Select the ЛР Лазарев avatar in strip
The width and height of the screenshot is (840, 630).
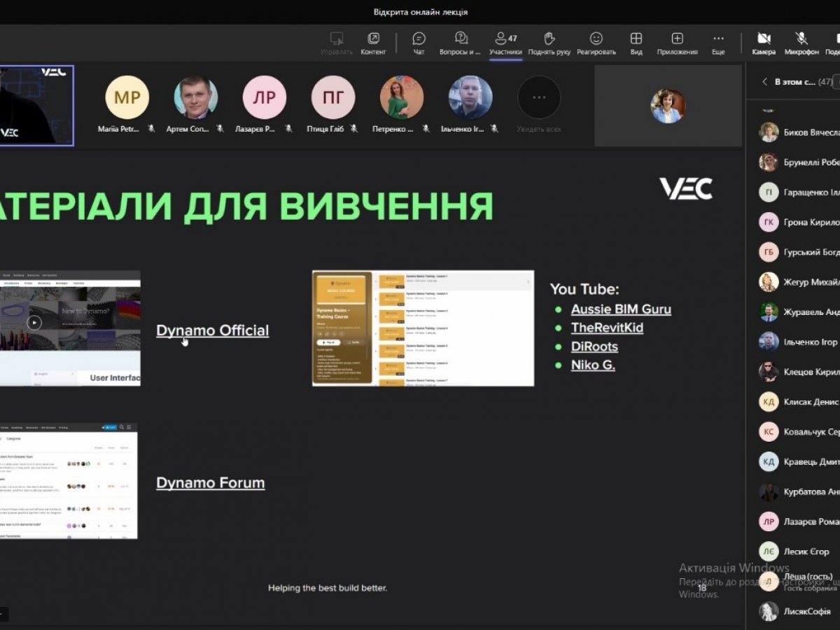pyautogui.click(x=265, y=97)
